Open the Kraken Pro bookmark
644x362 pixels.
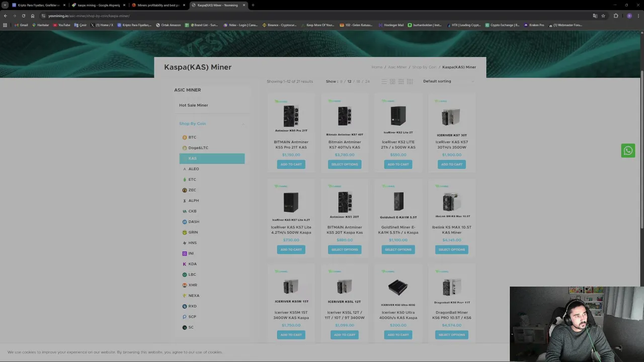(x=534, y=25)
